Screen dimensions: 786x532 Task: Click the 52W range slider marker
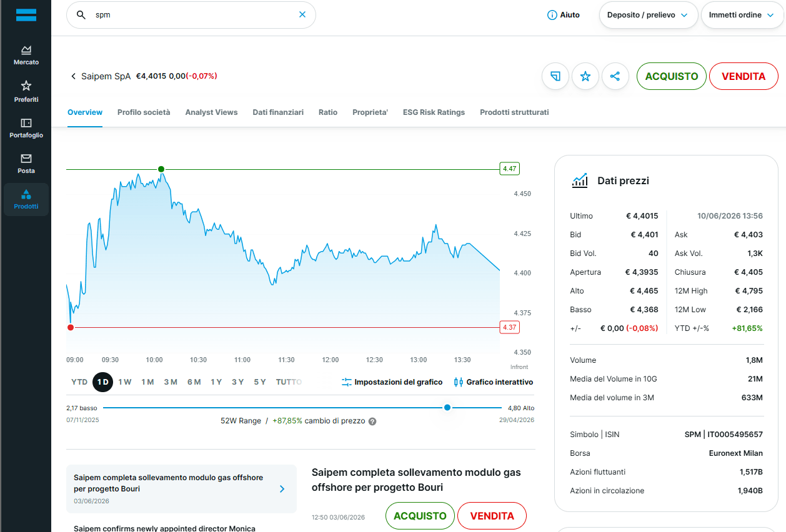pos(447,408)
